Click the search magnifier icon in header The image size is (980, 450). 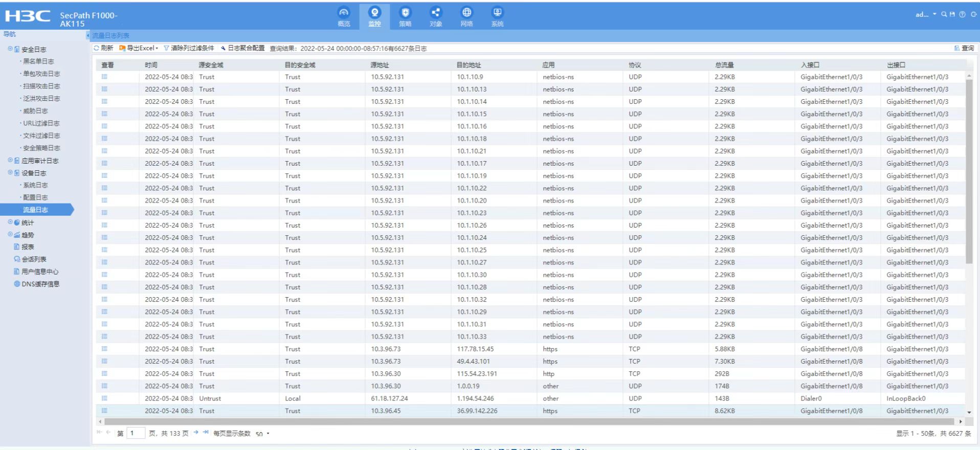point(944,14)
